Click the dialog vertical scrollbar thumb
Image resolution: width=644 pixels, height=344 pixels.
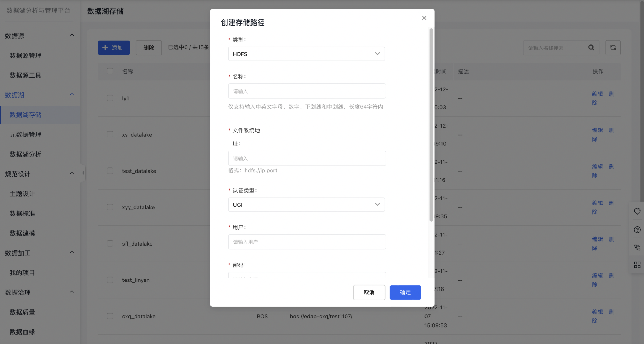coord(431,125)
